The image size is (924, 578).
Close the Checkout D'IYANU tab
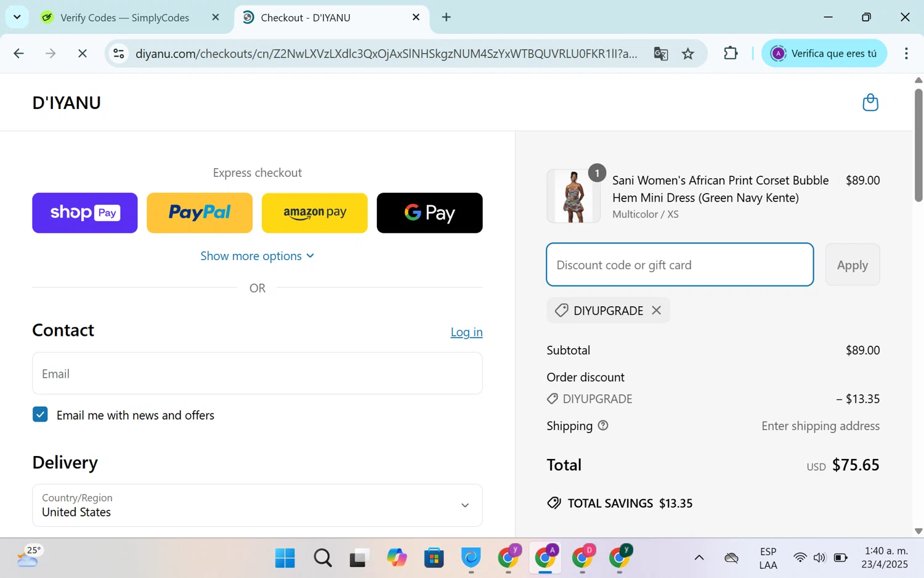pos(416,17)
